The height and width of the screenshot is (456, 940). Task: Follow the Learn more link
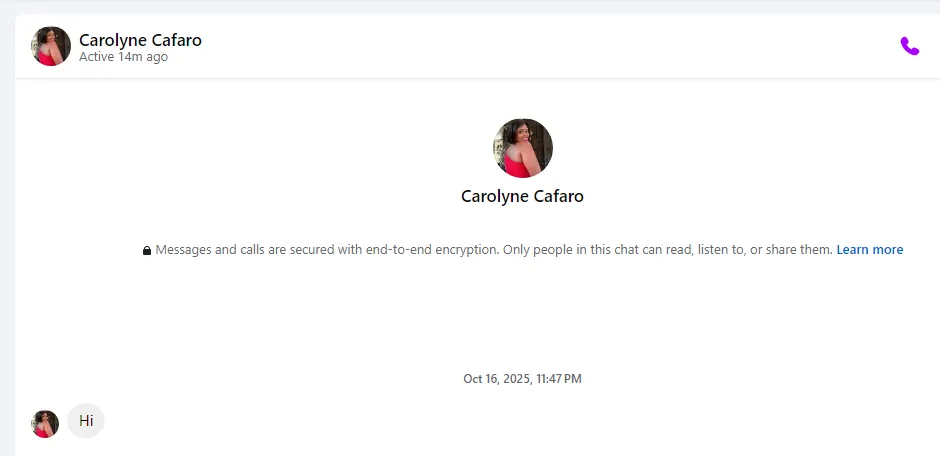point(869,250)
